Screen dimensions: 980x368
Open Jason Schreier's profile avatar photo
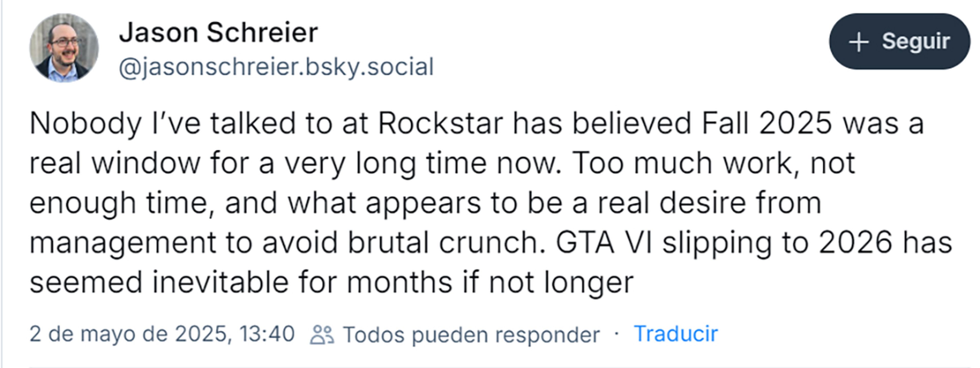pos(64,48)
